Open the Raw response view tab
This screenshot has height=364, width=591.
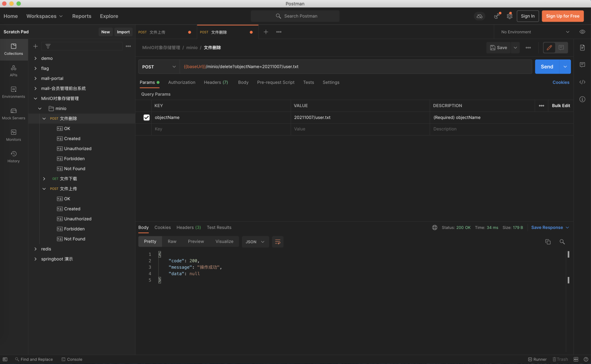pos(172,241)
